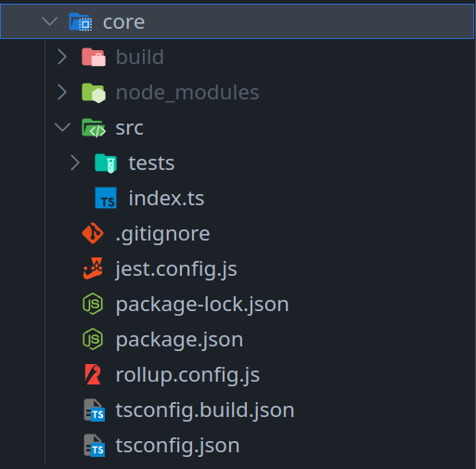Click the red build folder icon
Viewport: 476px width, 469px height.
coord(94,58)
